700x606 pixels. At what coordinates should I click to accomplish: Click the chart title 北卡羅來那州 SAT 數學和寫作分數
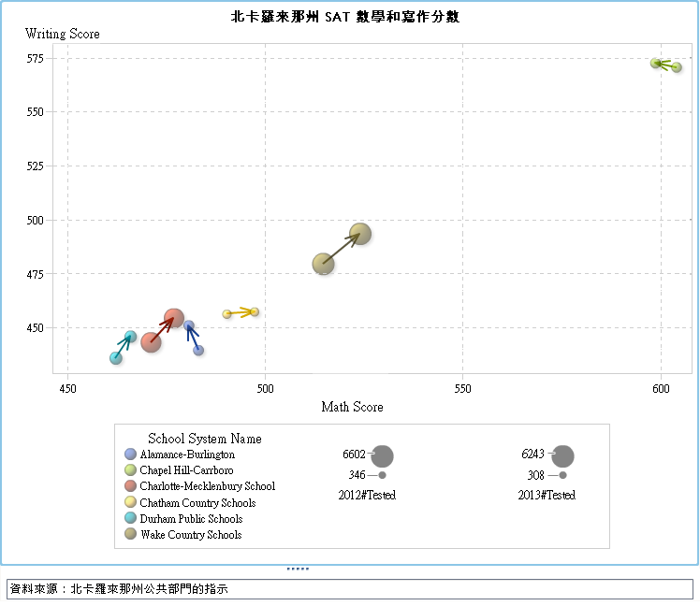(x=345, y=17)
